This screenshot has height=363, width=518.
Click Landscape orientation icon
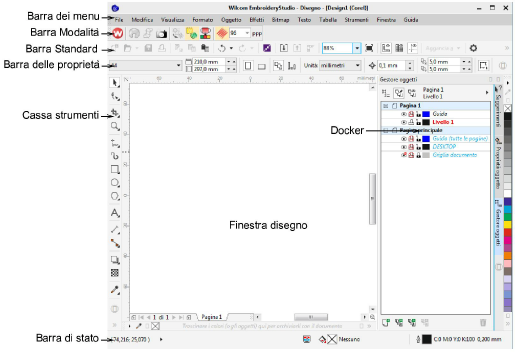pyautogui.click(x=262, y=66)
